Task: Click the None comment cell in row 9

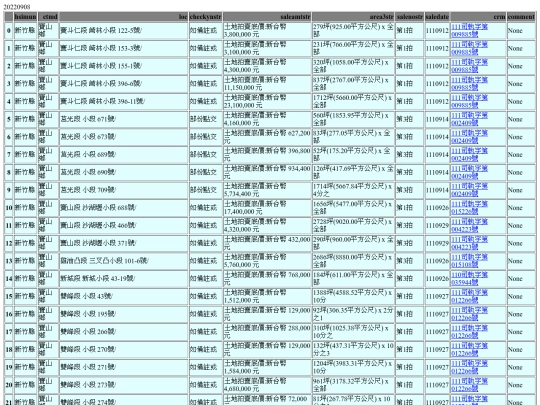Action: [x=521, y=190]
